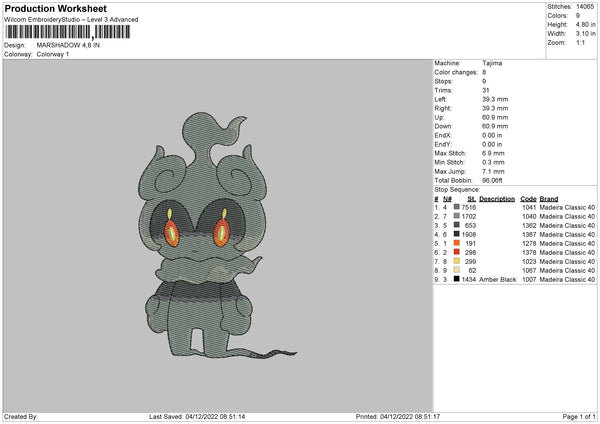This screenshot has height=424, width=600.
Task: Click the cream swatch for thread code 1067
Action: (456, 270)
